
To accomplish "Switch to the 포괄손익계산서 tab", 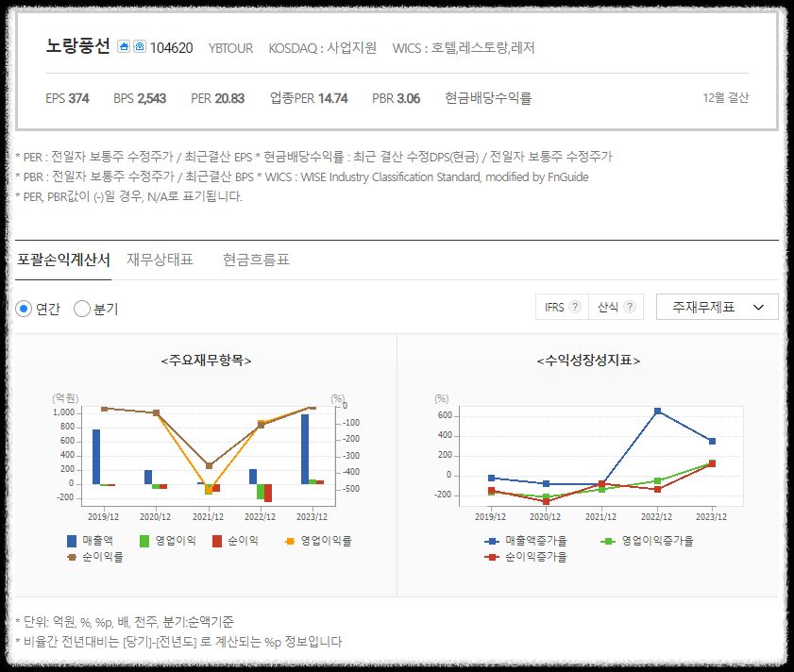I will [x=63, y=260].
